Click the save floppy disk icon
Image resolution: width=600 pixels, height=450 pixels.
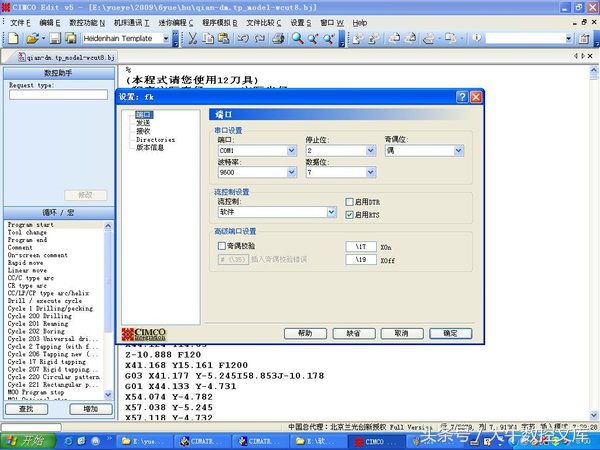(x=55, y=38)
